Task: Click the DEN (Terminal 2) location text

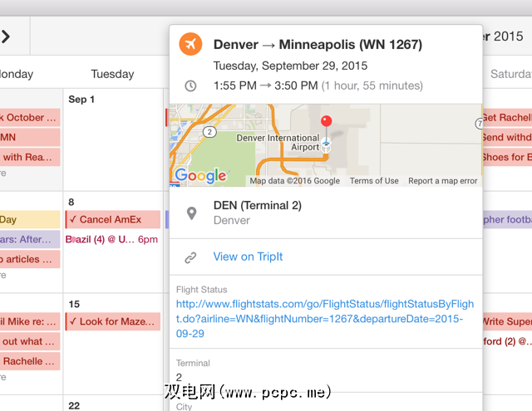Action: [258, 205]
